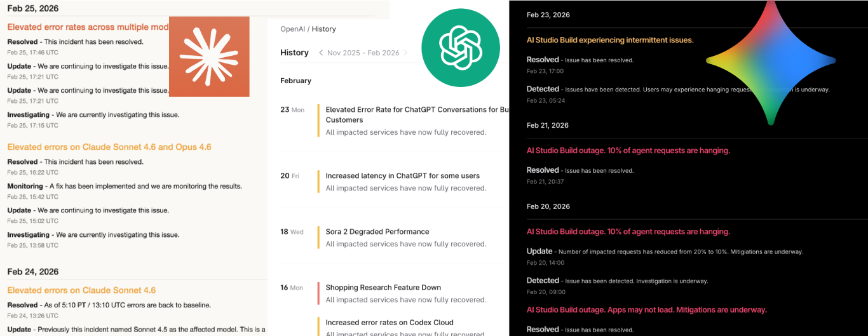Open Sora 2 Degraded Performance incident
The height and width of the screenshot is (336, 868).
click(x=377, y=232)
